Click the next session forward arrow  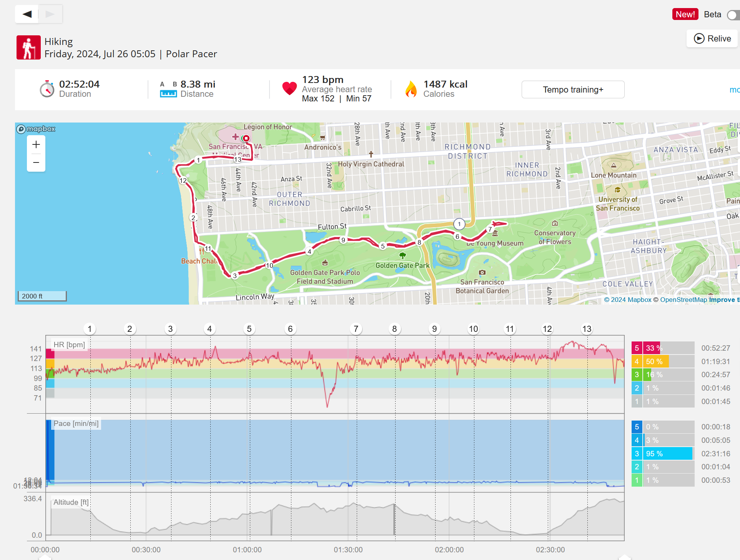(x=50, y=14)
